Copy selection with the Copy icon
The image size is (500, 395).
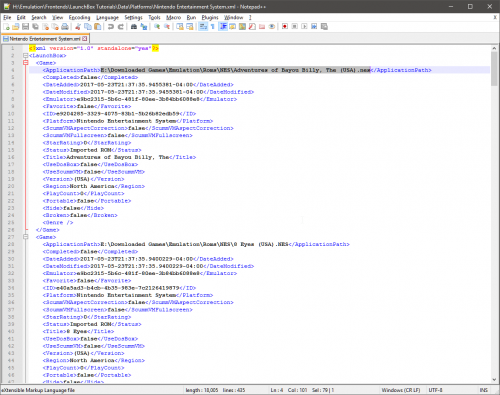88,27
